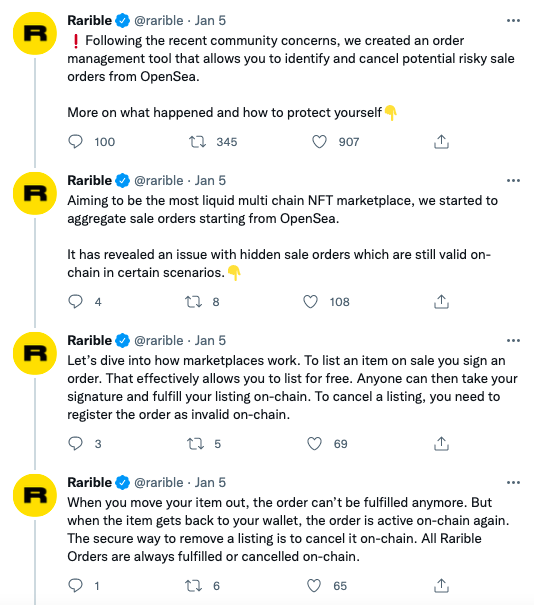534x605 pixels.
Task: Share the tweet with 69 likes
Action: pos(441,444)
